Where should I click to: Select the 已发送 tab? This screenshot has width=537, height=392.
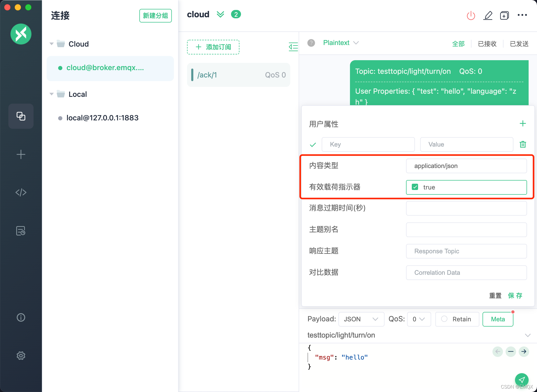click(x=519, y=43)
